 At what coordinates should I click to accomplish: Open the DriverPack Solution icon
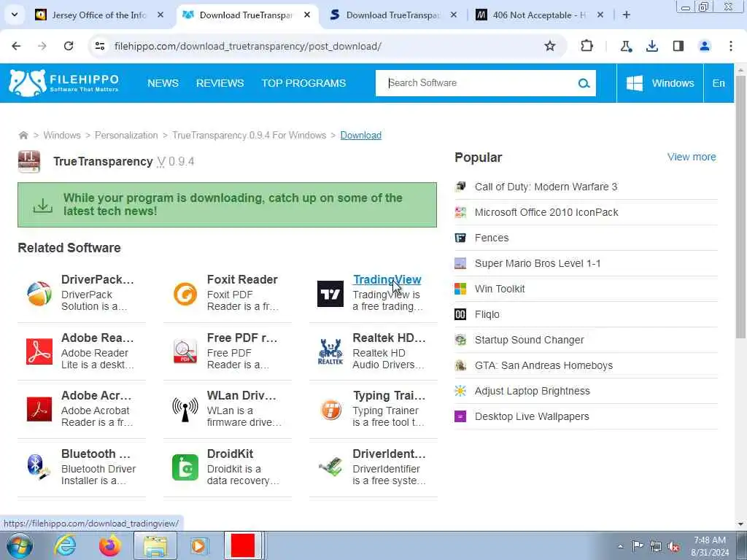[39, 293]
